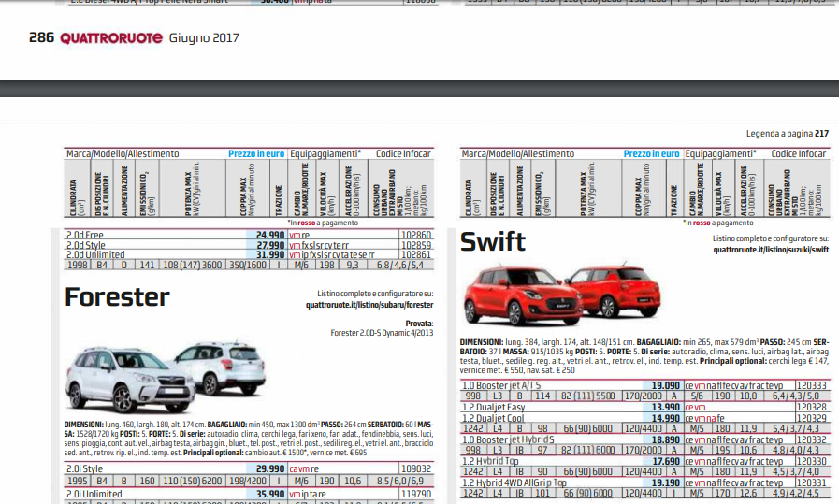The height and width of the screenshot is (504, 839).
Task: Click 'Prezzo in euro' header above Swift listing
Action: coord(651,153)
